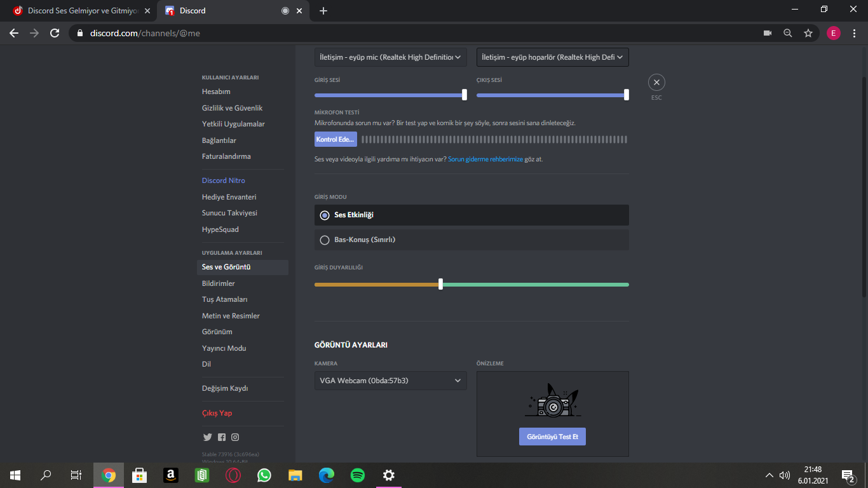This screenshot has height=488, width=868.
Task: Close settings with the ESC X button
Action: pos(656,82)
